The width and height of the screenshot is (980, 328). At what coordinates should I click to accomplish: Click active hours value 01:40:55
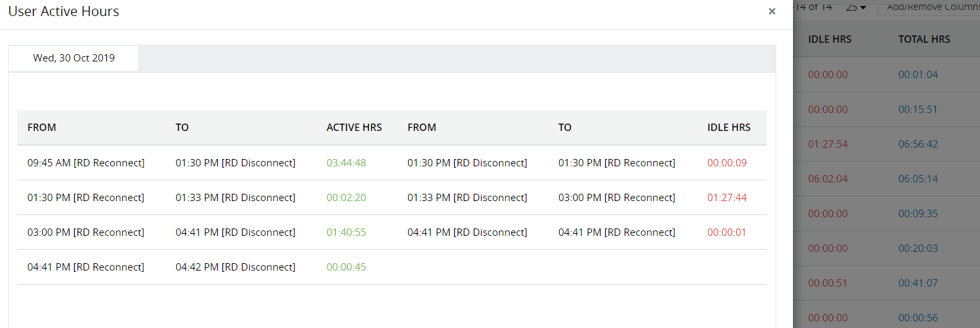click(346, 232)
